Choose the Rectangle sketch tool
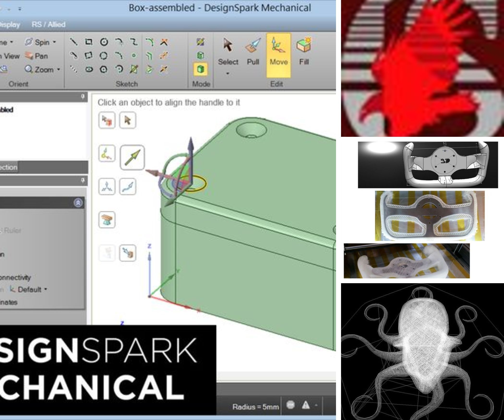The width and height of the screenshot is (504, 420). pyautogui.click(x=89, y=42)
